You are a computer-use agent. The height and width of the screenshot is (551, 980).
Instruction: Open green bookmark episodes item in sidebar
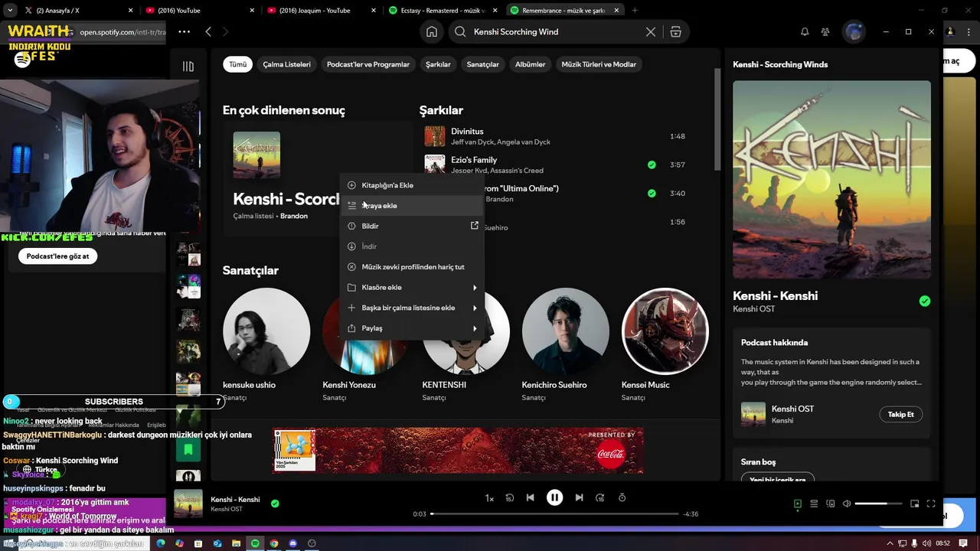point(188,450)
